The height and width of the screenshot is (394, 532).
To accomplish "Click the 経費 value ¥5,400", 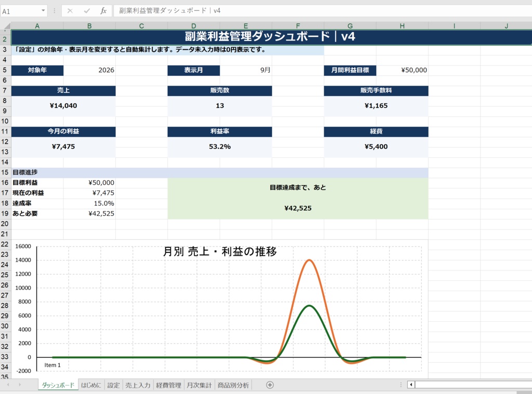I will point(376,147).
